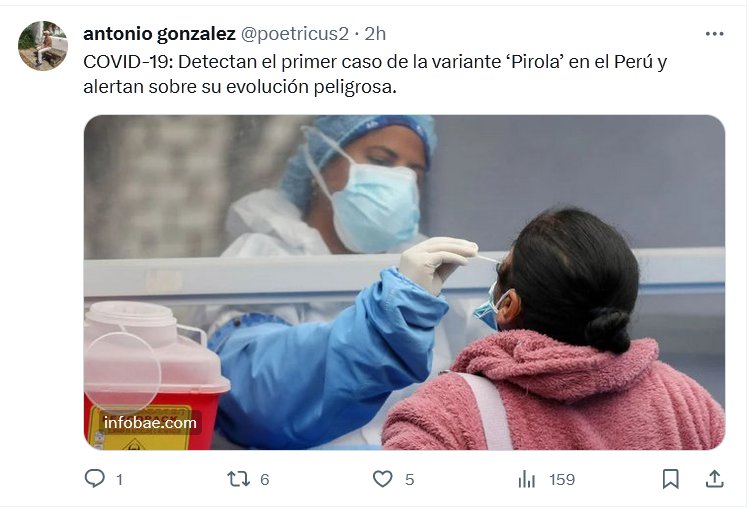
Task: Click the @poetricus2 handle
Action: (294, 34)
